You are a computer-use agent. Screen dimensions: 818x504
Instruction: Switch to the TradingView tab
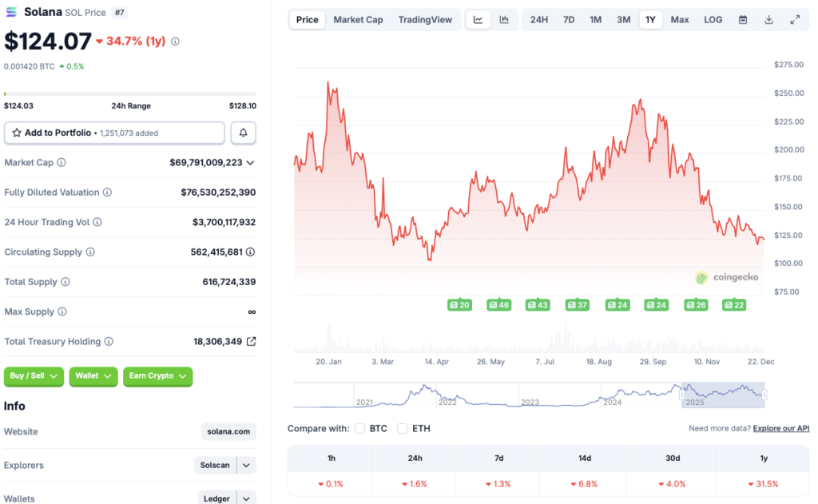[425, 19]
